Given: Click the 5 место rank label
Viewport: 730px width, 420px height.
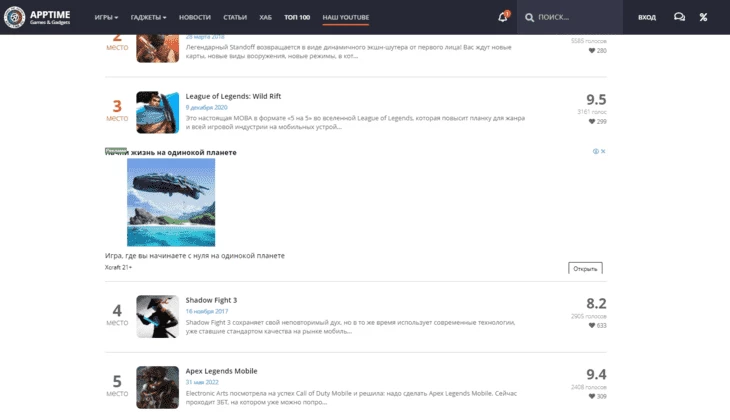Looking at the screenshot, I should [x=117, y=386].
